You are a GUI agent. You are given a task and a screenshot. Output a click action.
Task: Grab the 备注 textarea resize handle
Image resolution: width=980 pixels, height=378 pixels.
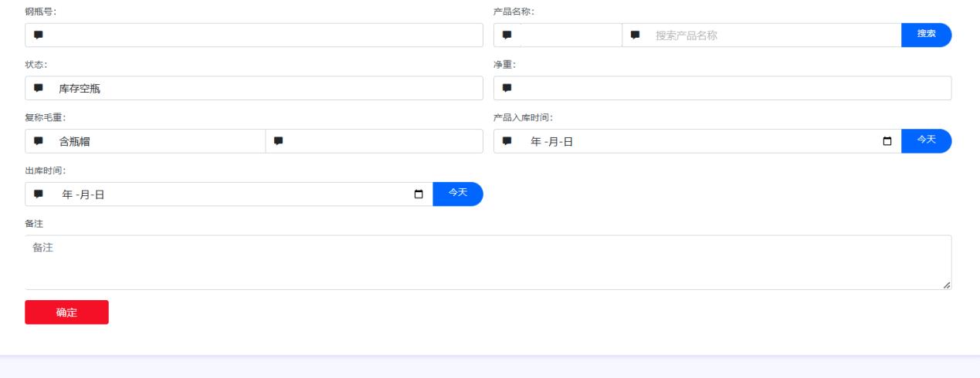[947, 285]
